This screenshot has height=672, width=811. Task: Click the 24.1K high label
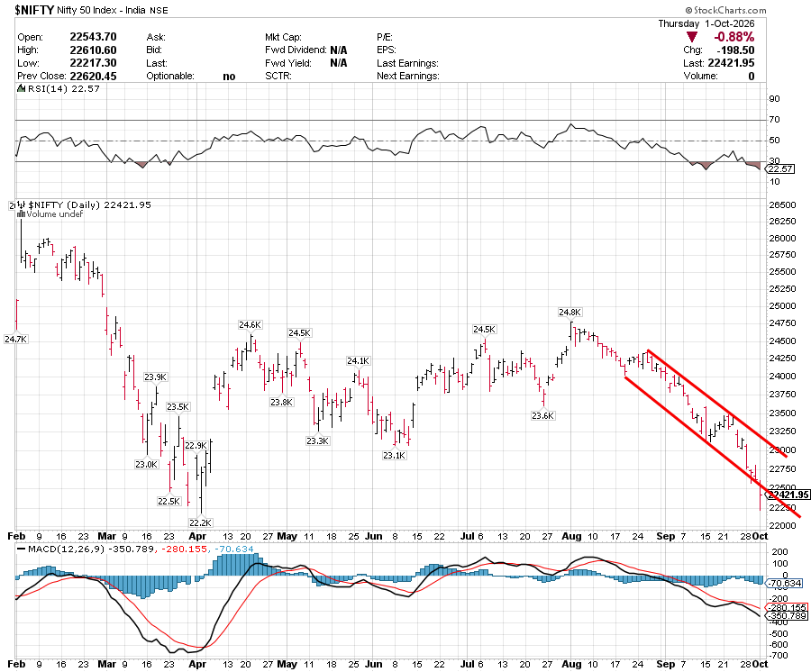358,361
